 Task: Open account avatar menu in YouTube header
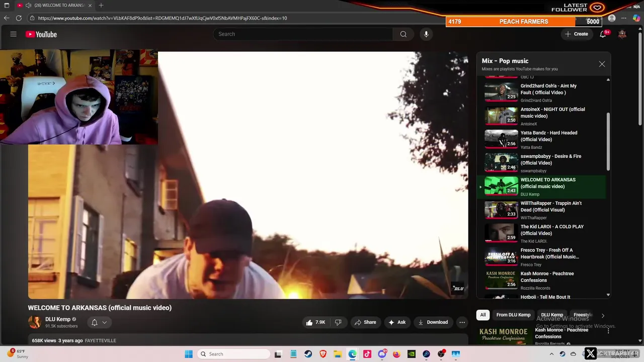[622, 34]
